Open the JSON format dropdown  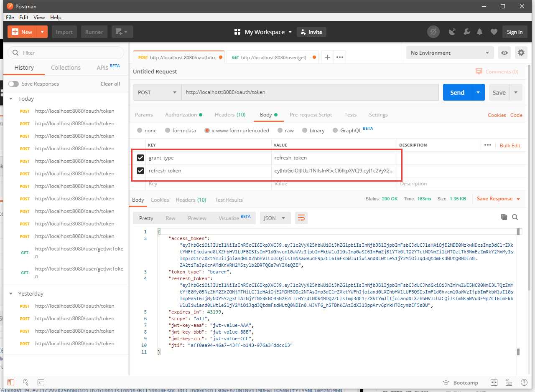click(x=275, y=218)
